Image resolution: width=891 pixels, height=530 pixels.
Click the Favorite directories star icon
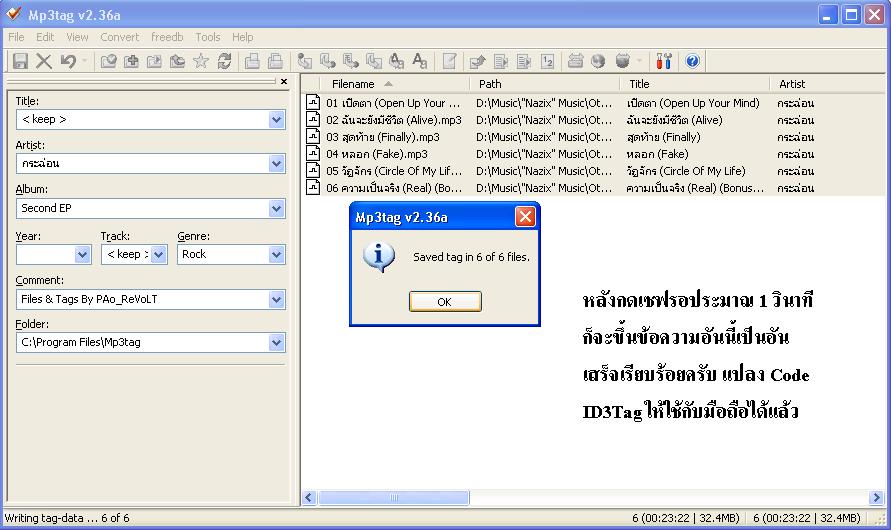pyautogui.click(x=201, y=61)
